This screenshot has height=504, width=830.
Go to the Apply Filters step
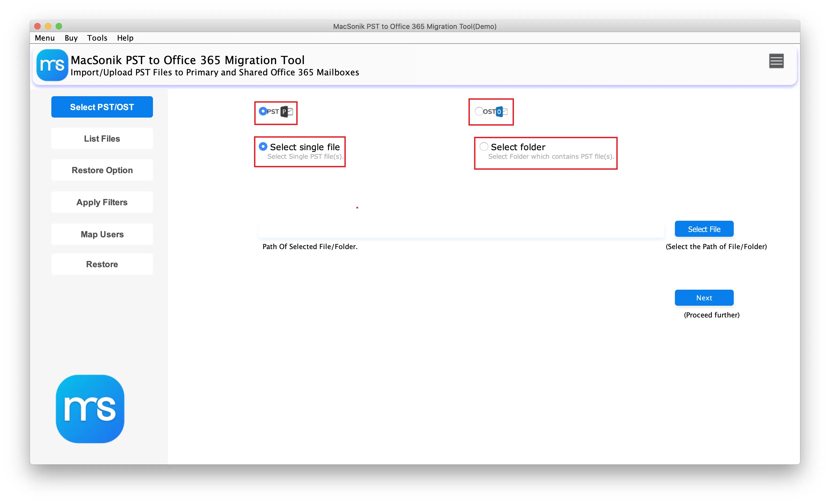tap(102, 202)
